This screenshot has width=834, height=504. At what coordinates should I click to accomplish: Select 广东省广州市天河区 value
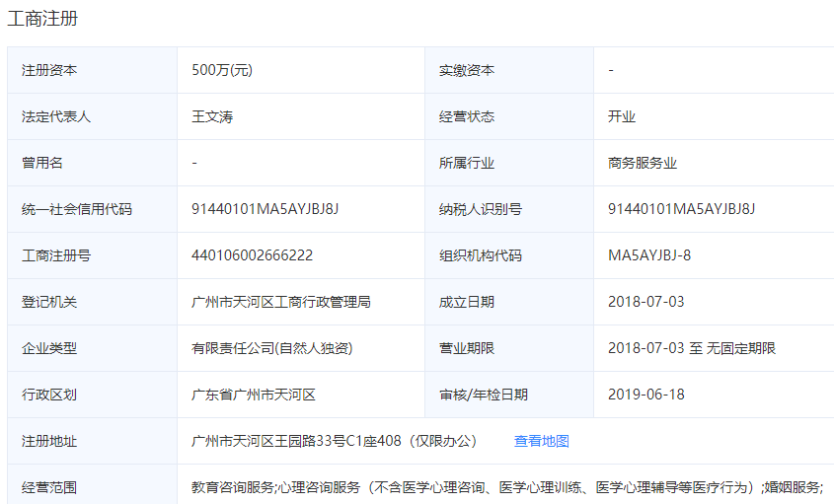click(x=254, y=394)
